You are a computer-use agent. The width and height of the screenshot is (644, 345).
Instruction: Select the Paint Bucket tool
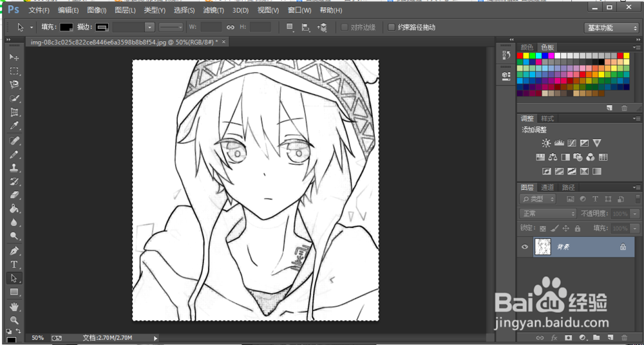click(x=14, y=209)
